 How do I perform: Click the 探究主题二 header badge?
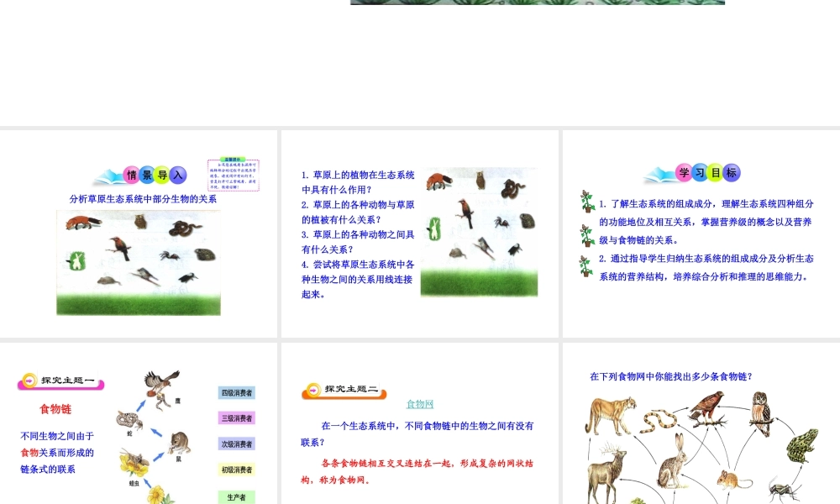[x=344, y=391]
